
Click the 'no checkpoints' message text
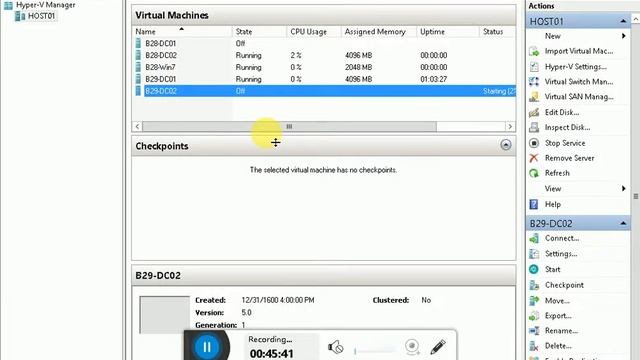(x=323, y=170)
